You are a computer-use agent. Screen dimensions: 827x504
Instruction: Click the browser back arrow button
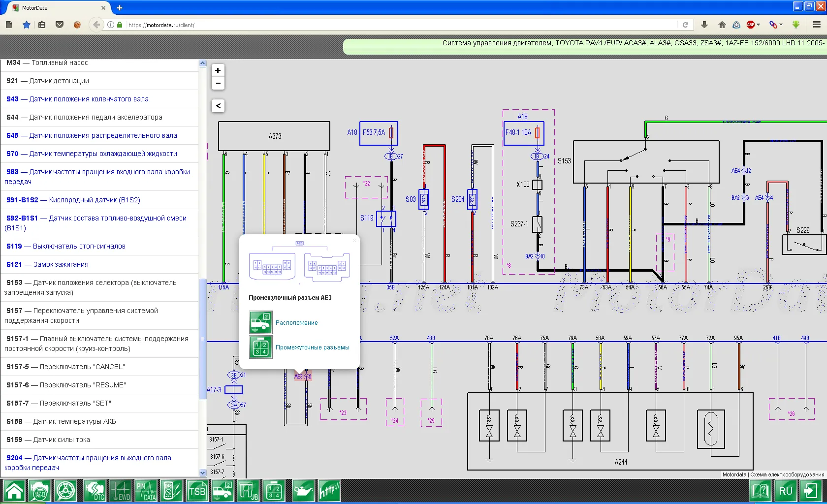pyautogui.click(x=96, y=25)
